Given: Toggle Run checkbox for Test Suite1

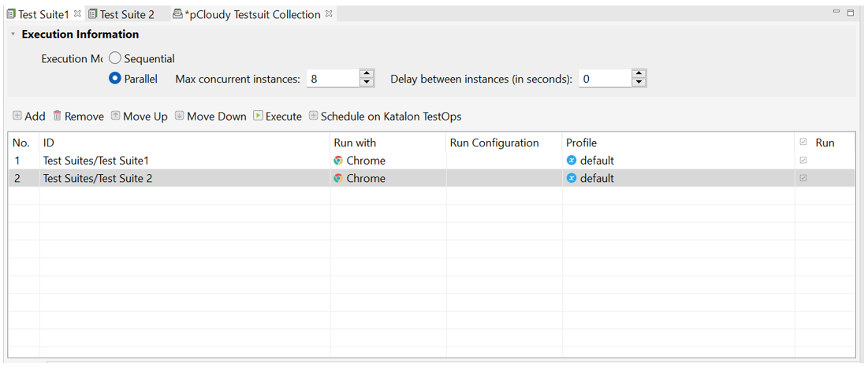Looking at the screenshot, I should [803, 161].
